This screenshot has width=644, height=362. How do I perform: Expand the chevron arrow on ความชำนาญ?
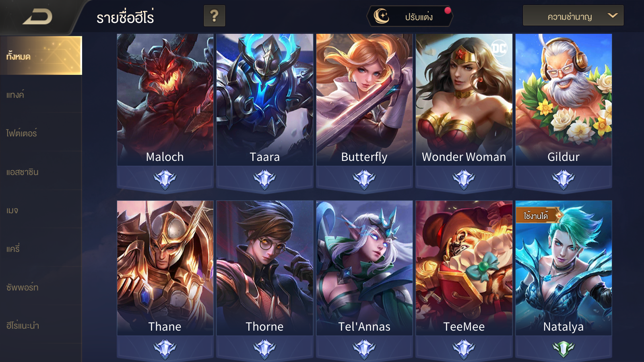(x=612, y=16)
